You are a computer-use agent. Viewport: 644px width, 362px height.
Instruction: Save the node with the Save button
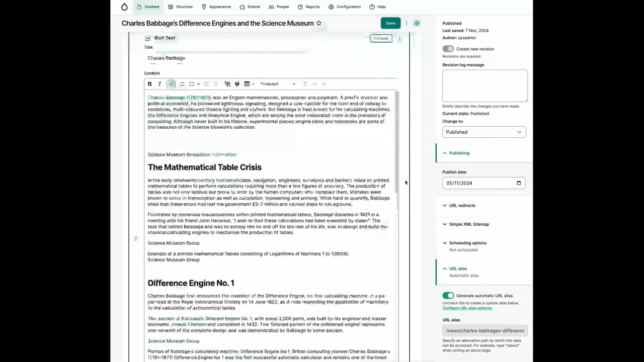[x=390, y=23]
